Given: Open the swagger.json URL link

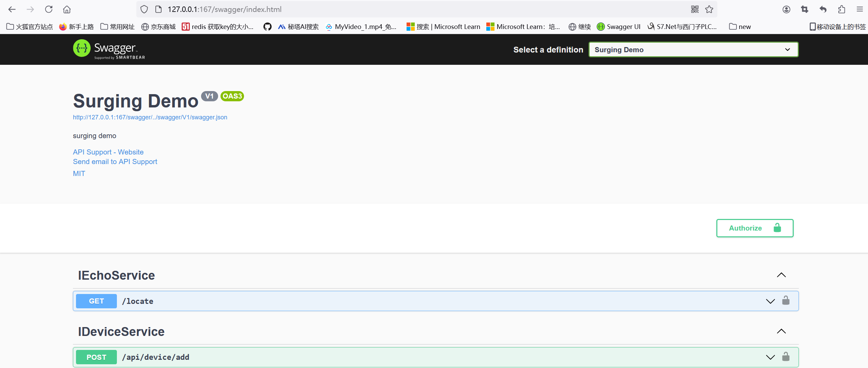Looking at the screenshot, I should (x=150, y=117).
